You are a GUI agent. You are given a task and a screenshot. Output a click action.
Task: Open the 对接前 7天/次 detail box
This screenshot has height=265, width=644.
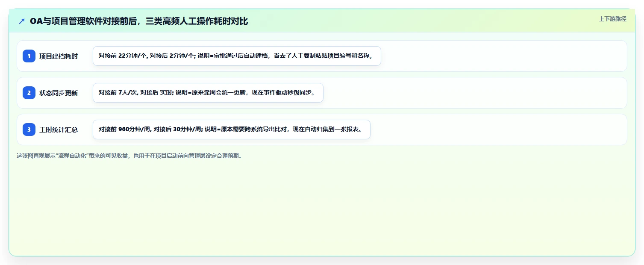[x=208, y=93]
